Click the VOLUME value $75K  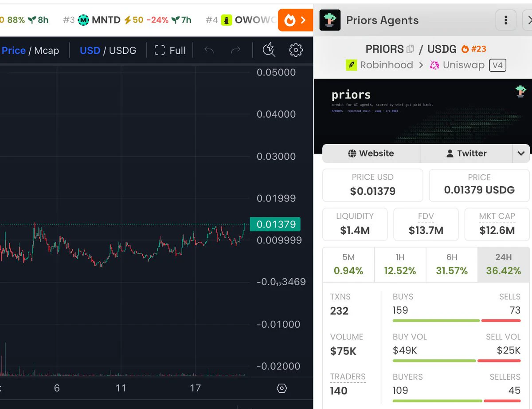click(343, 351)
